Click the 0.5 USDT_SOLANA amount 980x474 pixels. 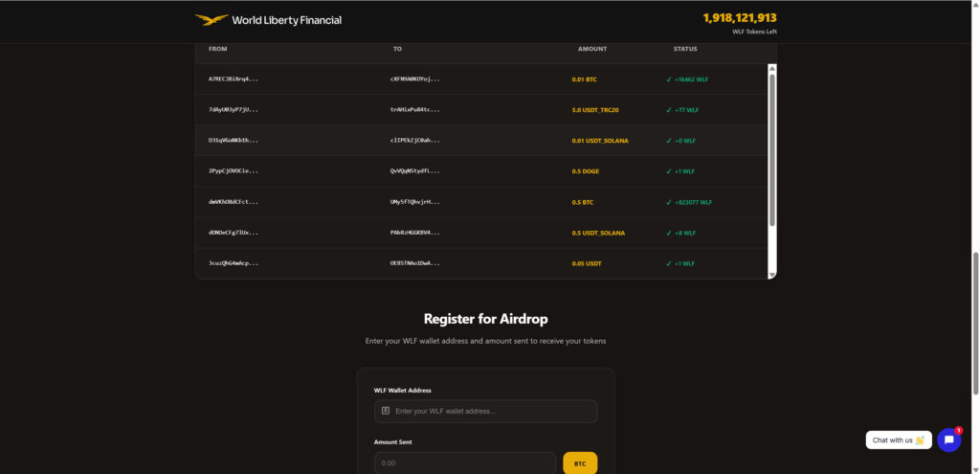coord(598,233)
